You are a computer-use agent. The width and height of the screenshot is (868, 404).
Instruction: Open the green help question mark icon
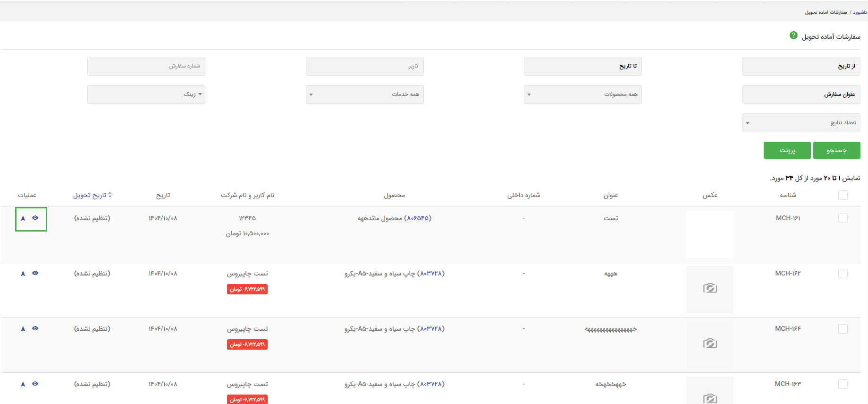pos(793,35)
